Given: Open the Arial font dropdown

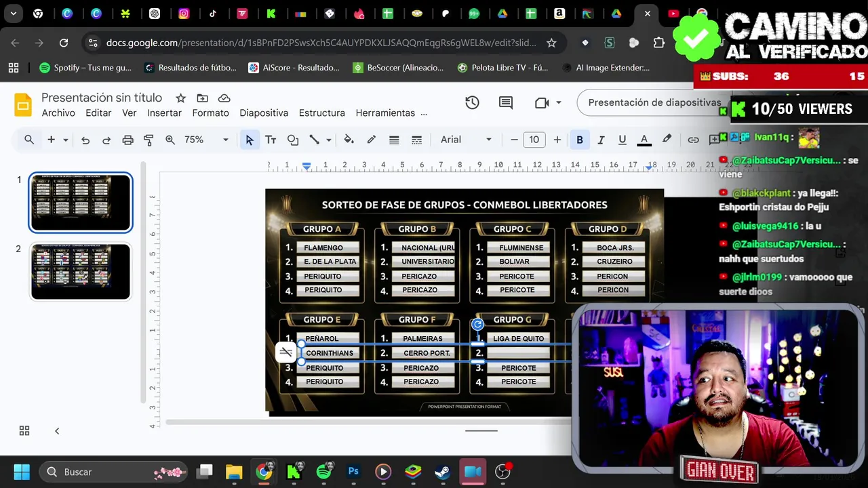Looking at the screenshot, I should pyautogui.click(x=466, y=140).
